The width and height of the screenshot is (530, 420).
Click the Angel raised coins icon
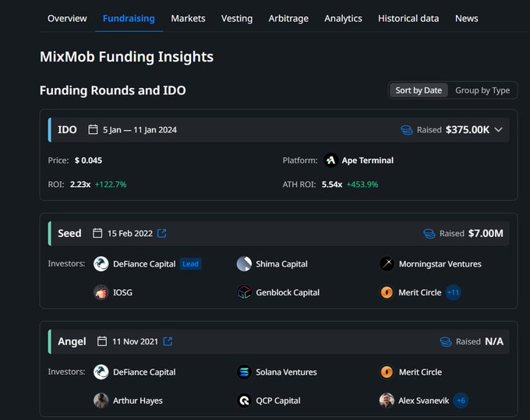coord(446,341)
